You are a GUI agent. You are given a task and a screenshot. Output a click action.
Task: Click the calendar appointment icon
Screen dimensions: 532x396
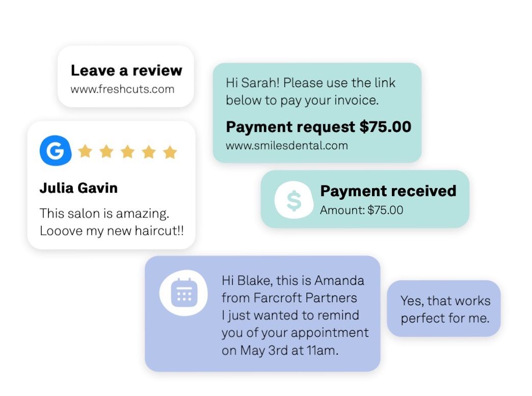[x=183, y=293]
